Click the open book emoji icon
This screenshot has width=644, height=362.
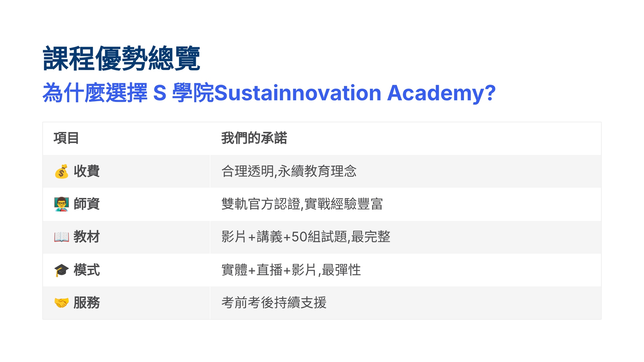(61, 237)
